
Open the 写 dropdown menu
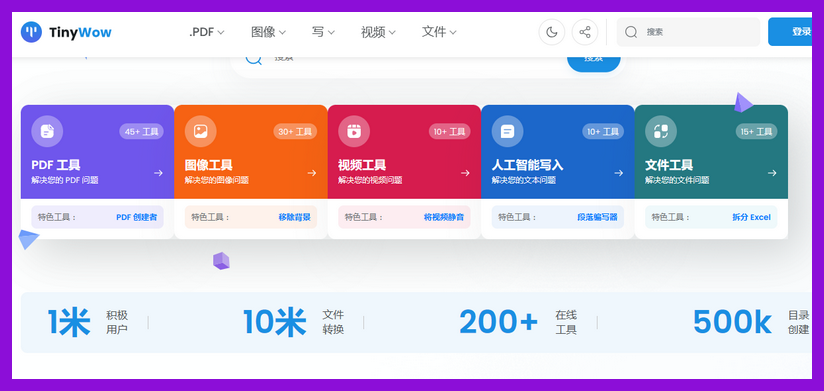(323, 33)
